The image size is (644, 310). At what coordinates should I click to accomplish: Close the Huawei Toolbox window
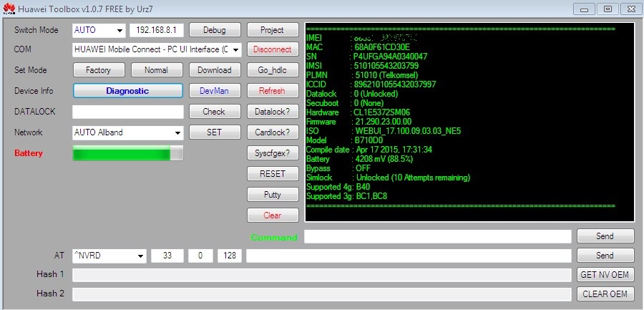click(632, 9)
